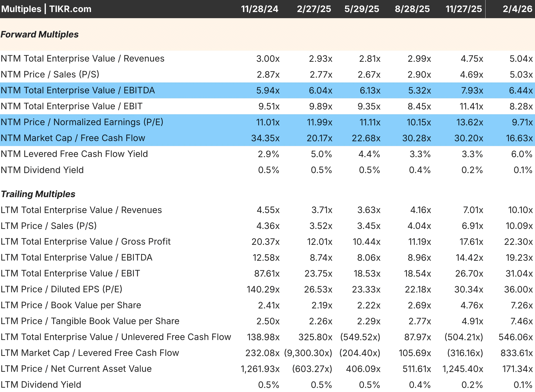Select the 2/4/26 latest date column

[x=517, y=9]
